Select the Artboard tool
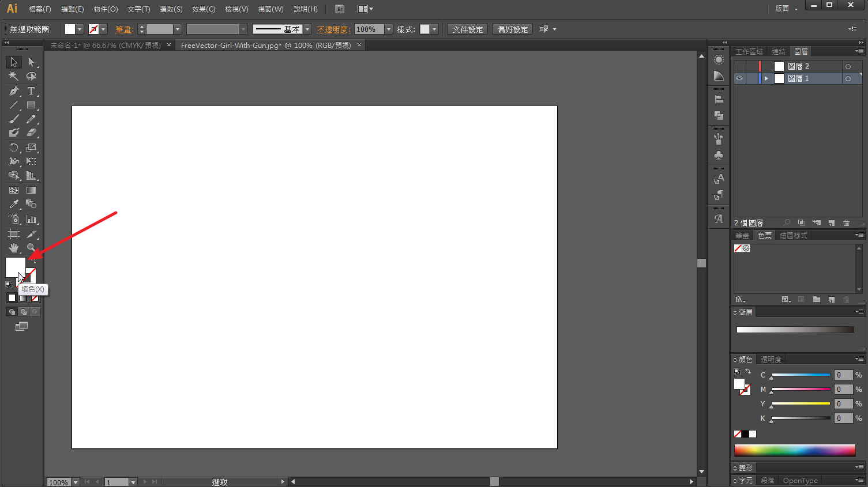Viewport: 868px width, 487px height. (14, 234)
